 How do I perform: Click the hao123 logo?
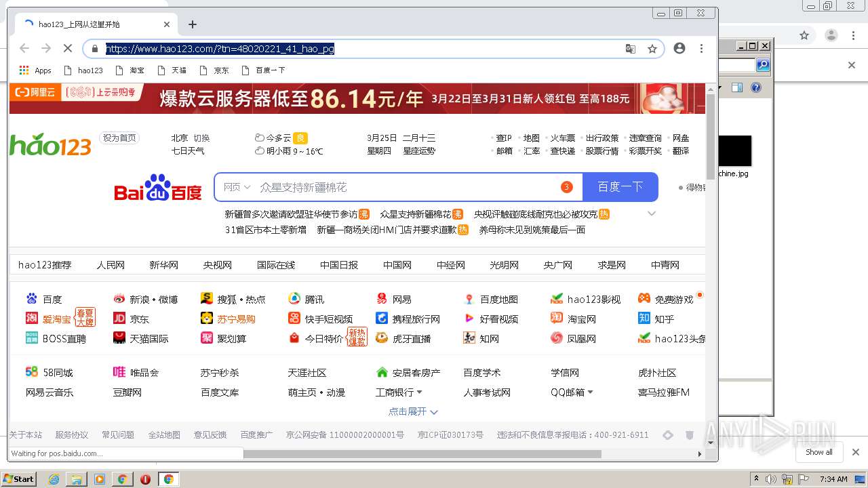pyautogui.click(x=50, y=144)
